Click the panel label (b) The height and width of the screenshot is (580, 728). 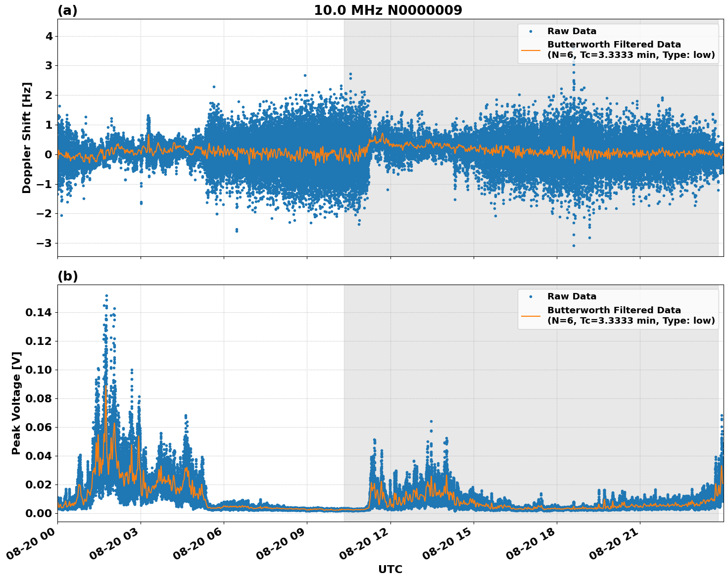tap(68, 276)
